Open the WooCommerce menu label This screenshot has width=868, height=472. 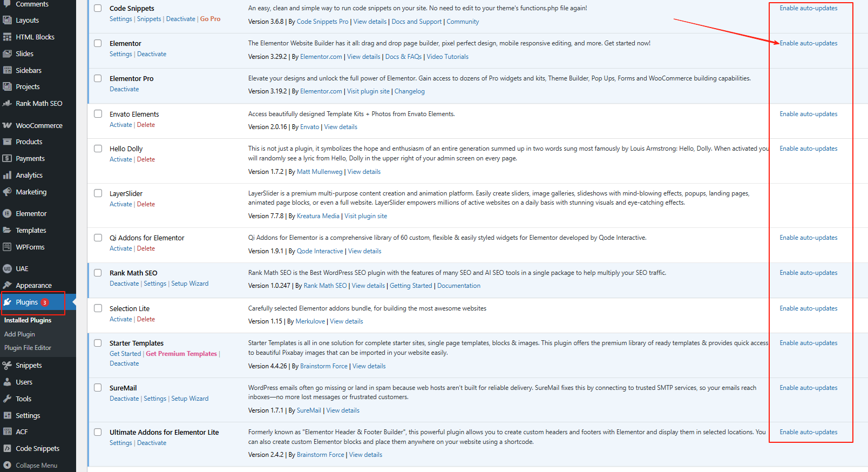[x=39, y=125]
